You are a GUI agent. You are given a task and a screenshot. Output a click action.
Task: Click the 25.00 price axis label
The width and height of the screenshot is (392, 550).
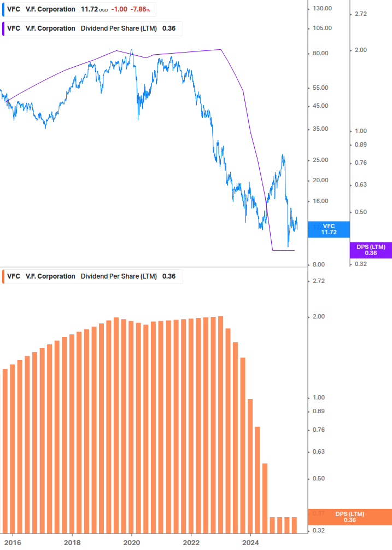pos(320,160)
